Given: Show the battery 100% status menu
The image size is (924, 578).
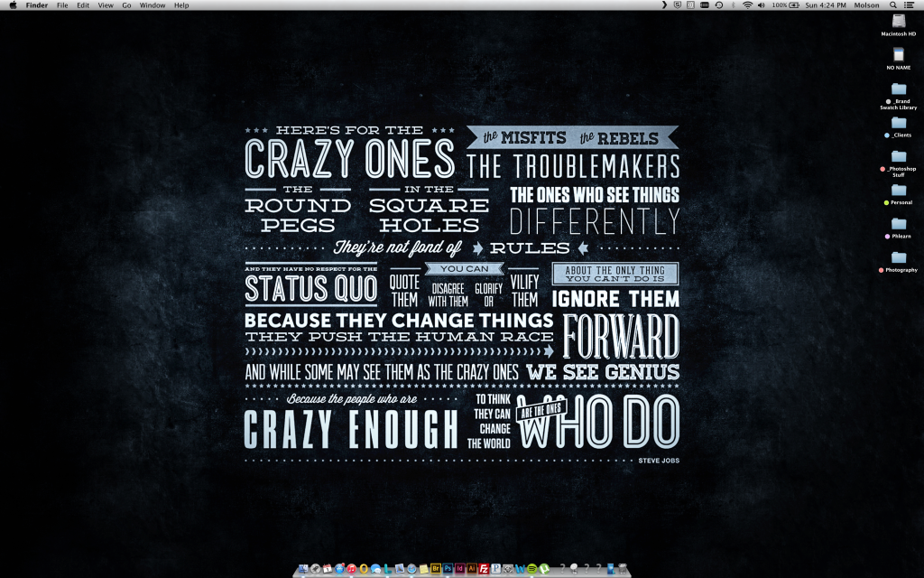Looking at the screenshot, I should pos(786,5).
